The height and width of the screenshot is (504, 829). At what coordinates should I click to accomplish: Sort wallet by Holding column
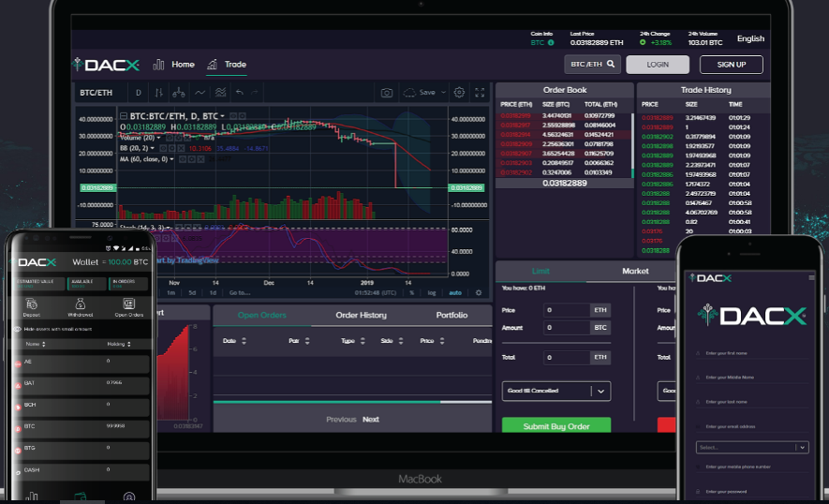tap(119, 345)
